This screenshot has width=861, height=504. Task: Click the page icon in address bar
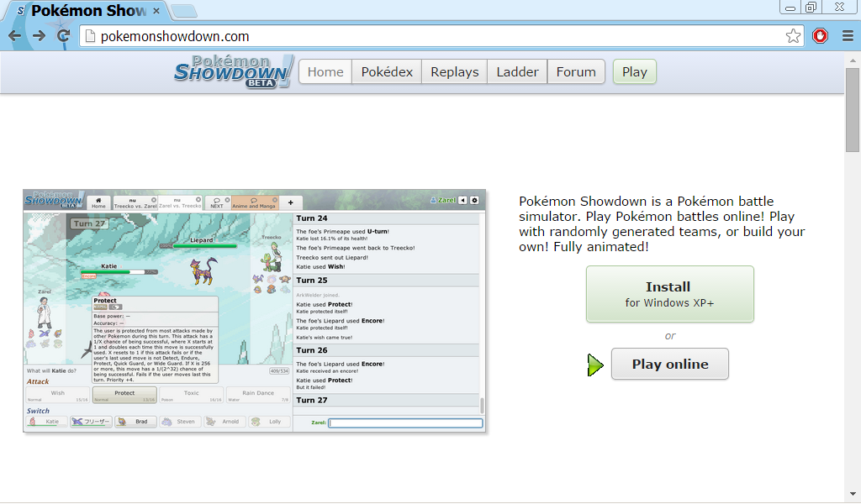(x=91, y=36)
